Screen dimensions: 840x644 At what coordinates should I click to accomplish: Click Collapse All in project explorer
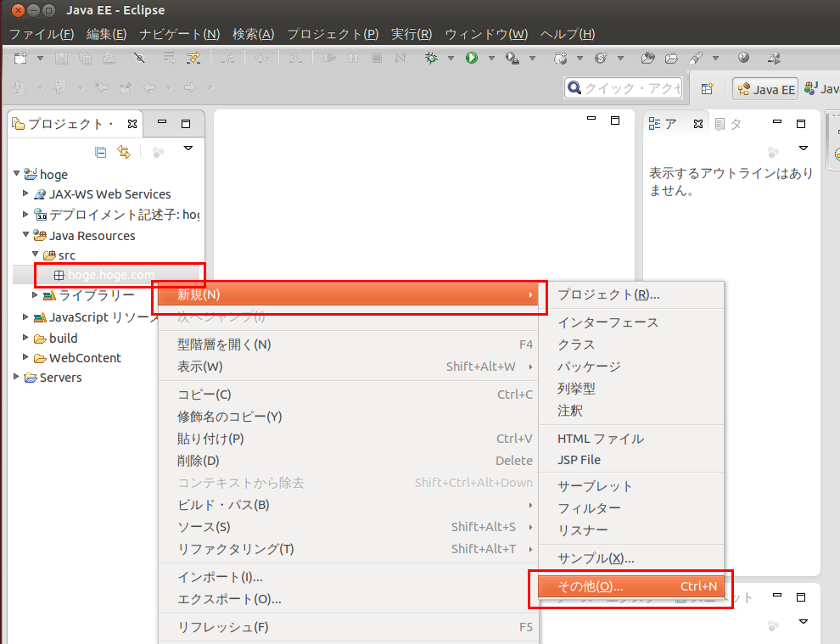[x=100, y=152]
